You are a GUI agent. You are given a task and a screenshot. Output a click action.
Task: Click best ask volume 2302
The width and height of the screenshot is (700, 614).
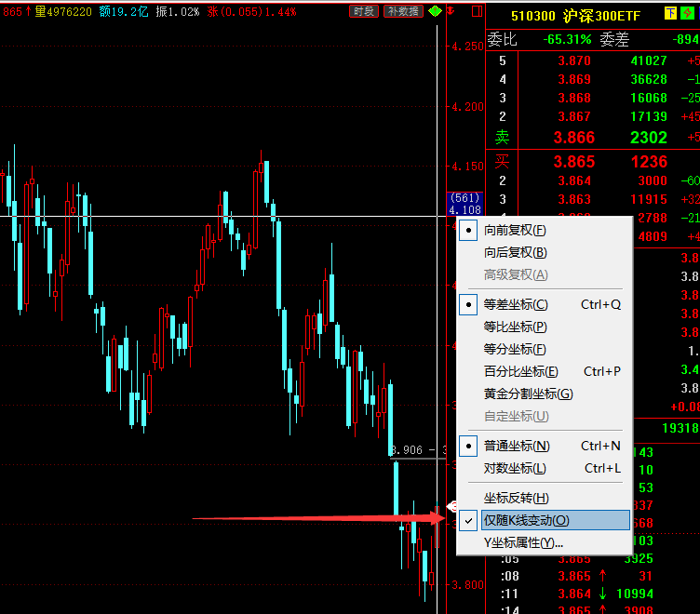click(x=649, y=138)
